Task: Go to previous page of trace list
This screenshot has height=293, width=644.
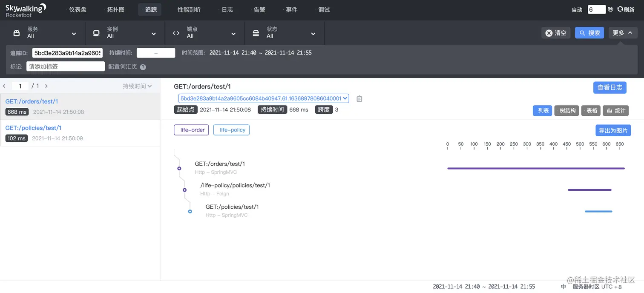Action: [4, 86]
